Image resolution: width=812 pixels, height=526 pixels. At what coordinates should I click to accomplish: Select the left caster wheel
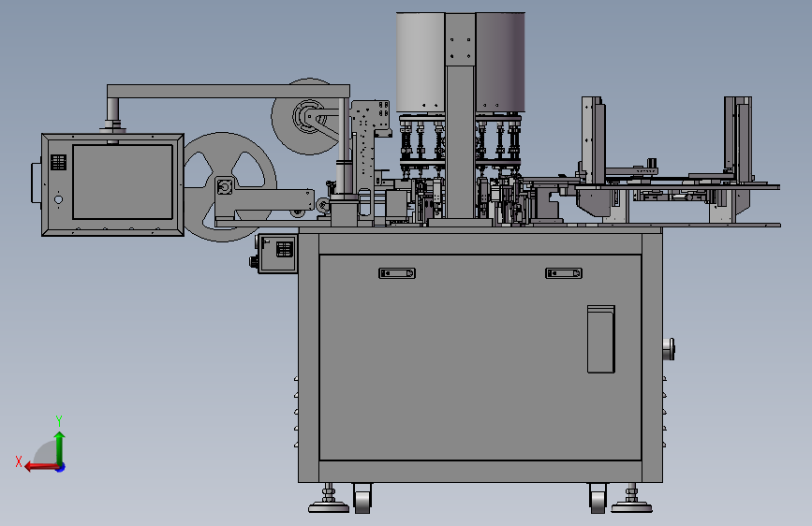[362, 498]
